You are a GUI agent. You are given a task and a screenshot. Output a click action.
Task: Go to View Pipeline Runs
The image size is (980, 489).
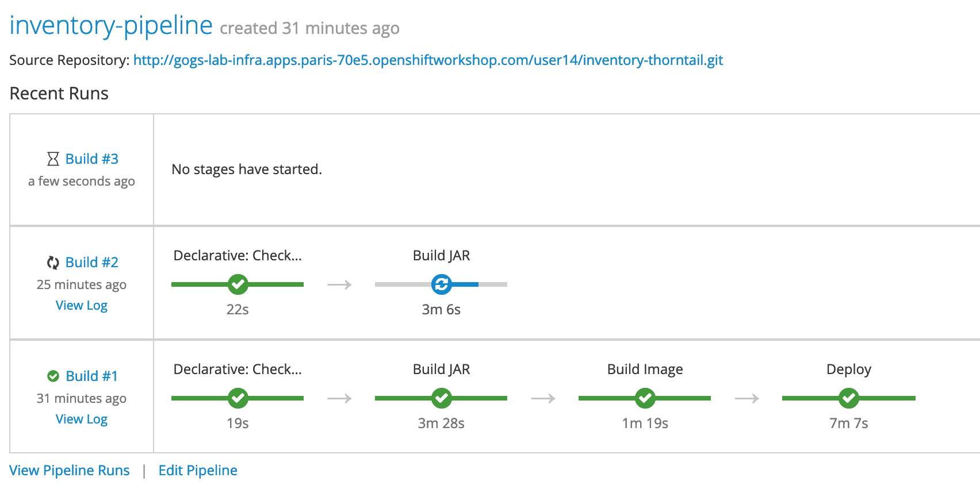[70, 470]
